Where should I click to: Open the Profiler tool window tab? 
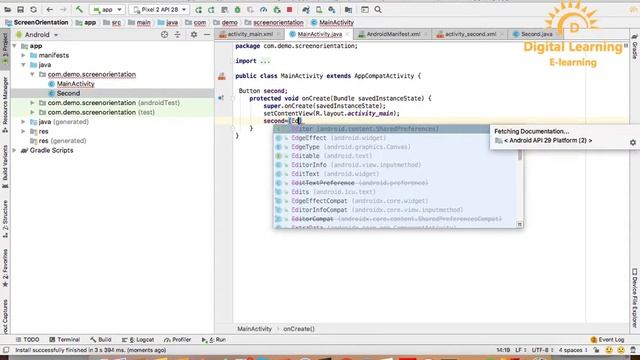click(x=178, y=340)
